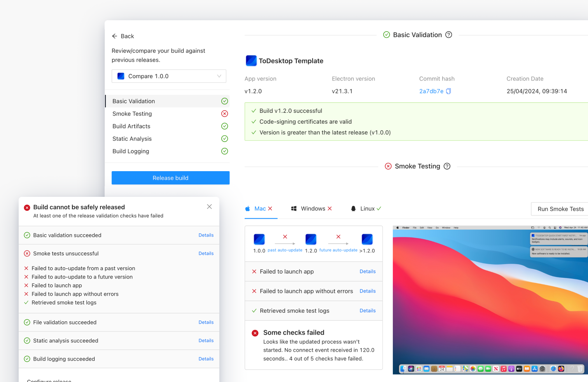Select the Linux platform tab
This screenshot has width=588, height=382.
(365, 209)
